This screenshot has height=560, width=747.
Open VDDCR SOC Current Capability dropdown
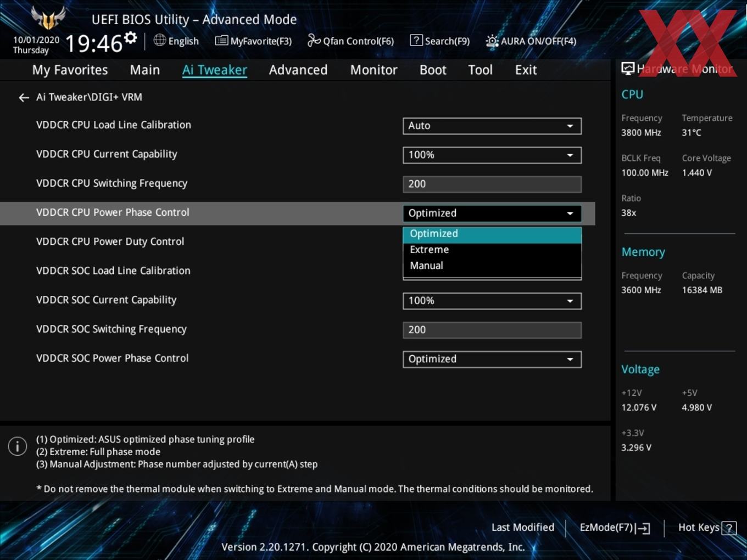(492, 301)
